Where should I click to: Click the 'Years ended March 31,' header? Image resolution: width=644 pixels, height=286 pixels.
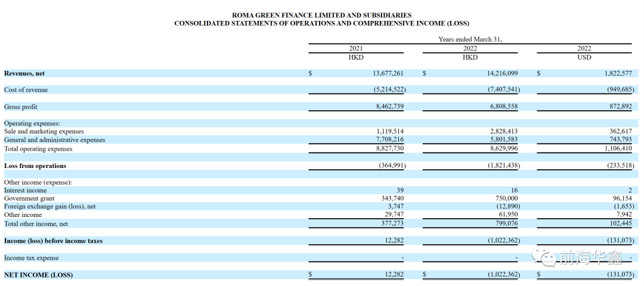point(470,39)
